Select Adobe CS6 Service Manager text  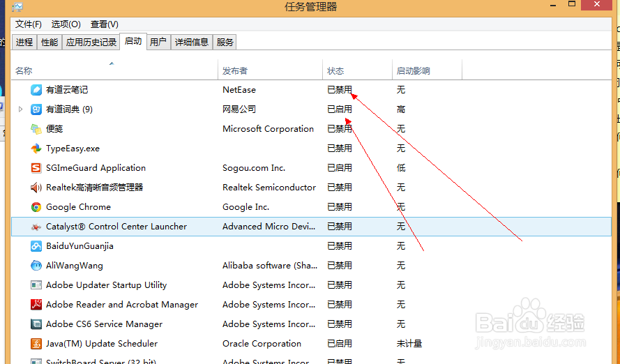point(104,324)
